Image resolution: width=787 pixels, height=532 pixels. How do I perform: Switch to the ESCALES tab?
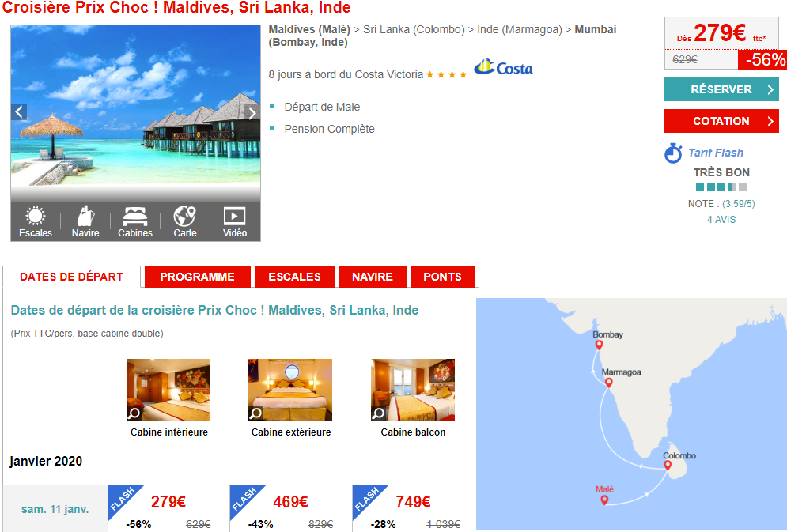click(294, 277)
